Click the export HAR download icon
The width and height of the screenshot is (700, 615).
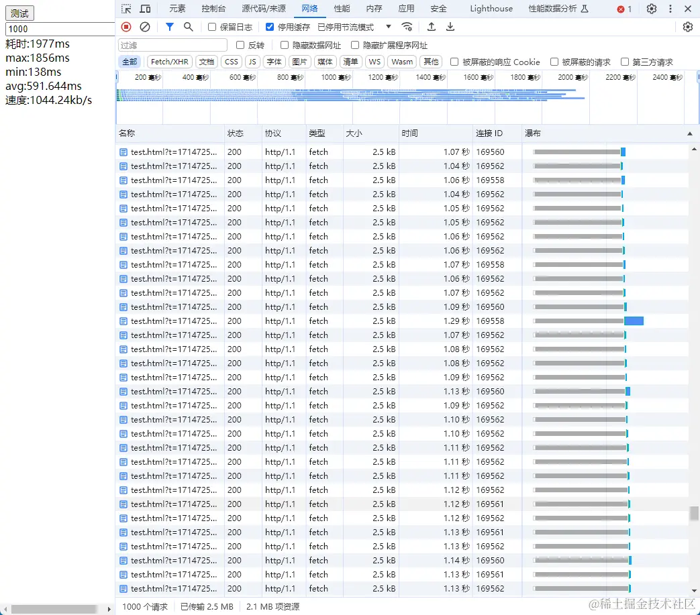click(450, 27)
